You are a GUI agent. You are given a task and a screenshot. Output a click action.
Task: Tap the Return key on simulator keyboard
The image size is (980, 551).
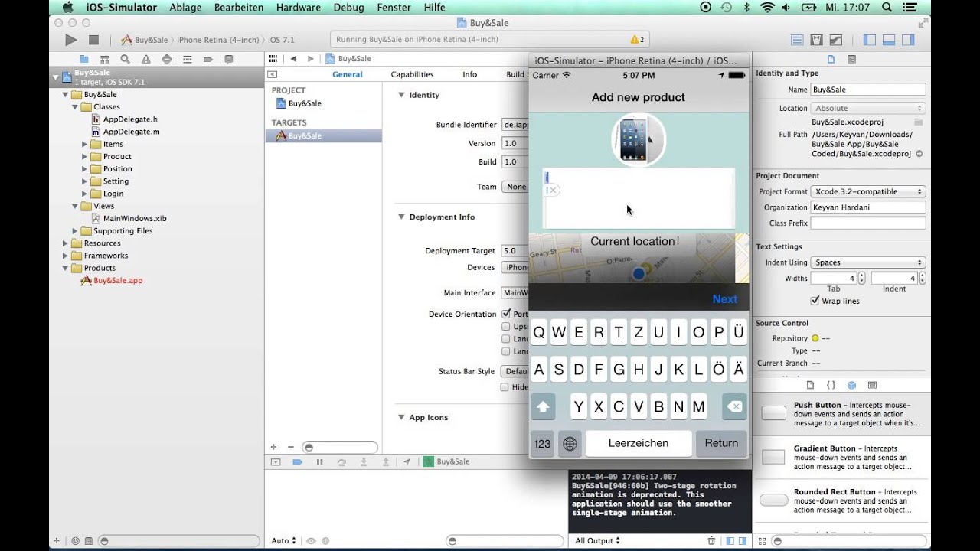(721, 443)
